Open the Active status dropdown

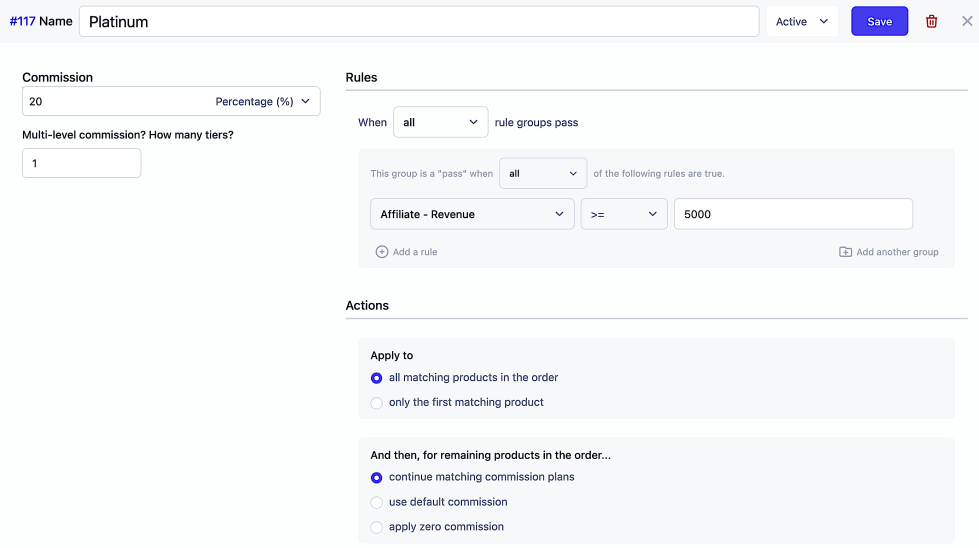pos(802,22)
